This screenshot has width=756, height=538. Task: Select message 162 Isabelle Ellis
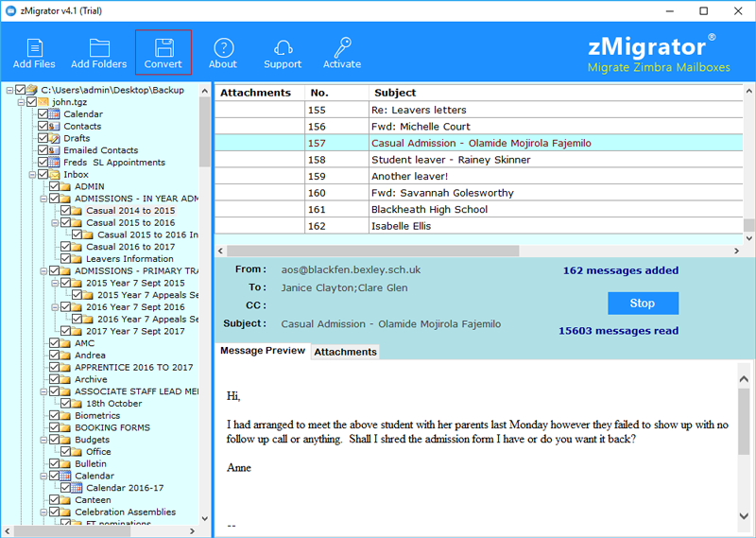click(479, 226)
